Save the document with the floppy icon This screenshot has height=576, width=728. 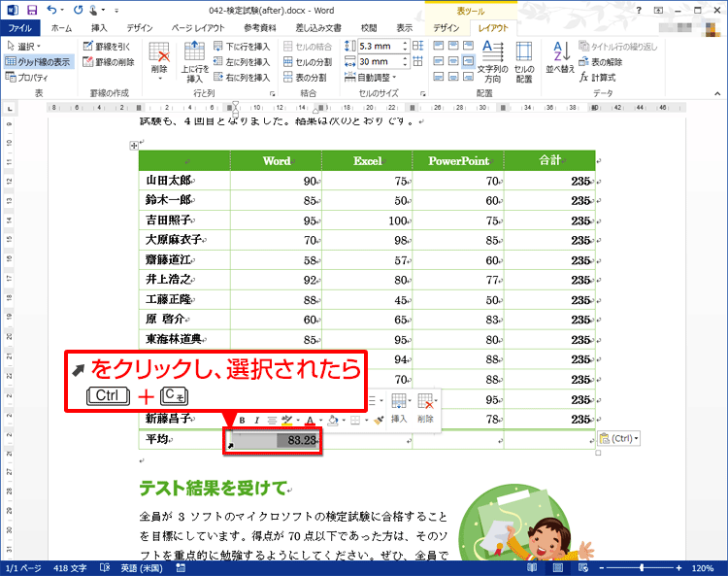[x=32, y=10]
